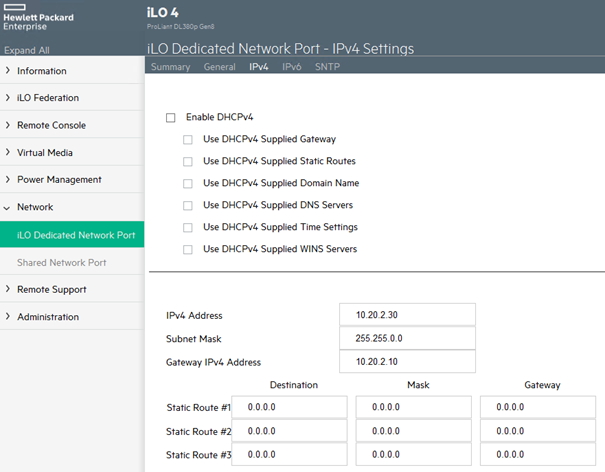This screenshot has width=605, height=472.
Task: Expand the Information section chevron
Action: click(7, 70)
